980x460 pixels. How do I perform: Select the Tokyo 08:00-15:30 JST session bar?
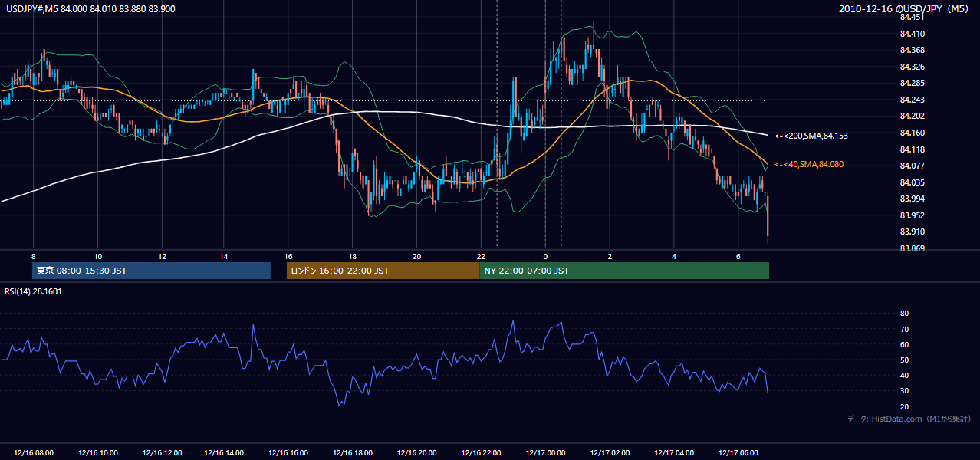point(151,271)
